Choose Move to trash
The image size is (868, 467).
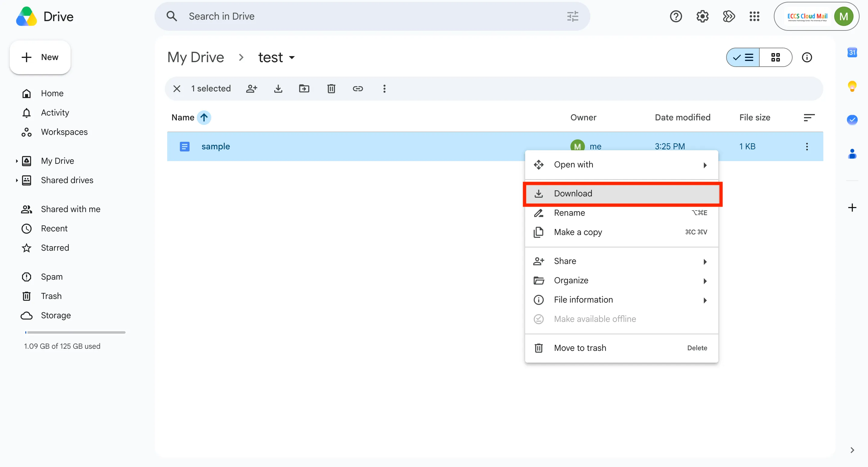pos(621,348)
